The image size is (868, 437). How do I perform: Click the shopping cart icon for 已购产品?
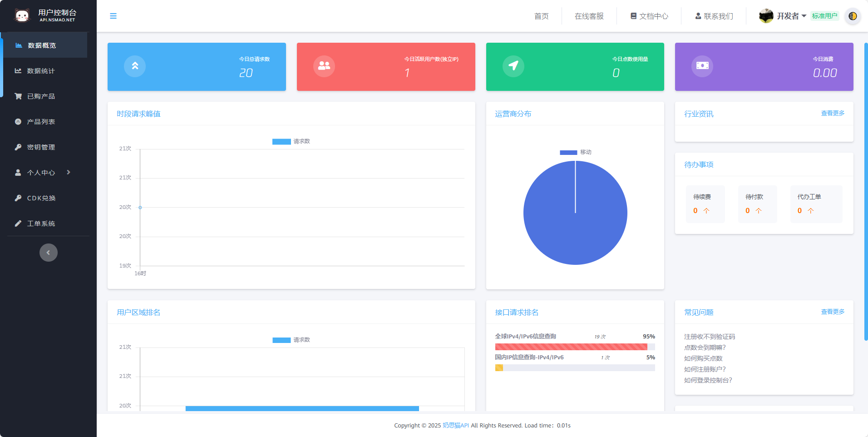(x=18, y=96)
